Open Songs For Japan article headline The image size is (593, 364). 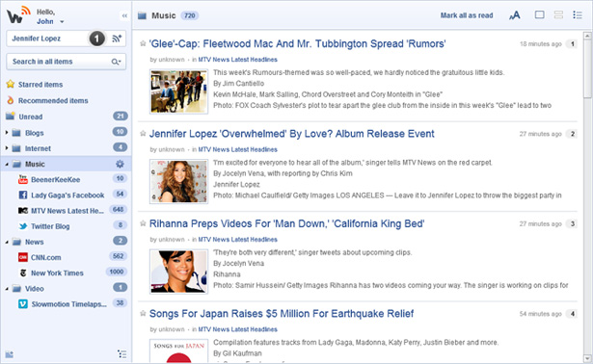tap(282, 314)
